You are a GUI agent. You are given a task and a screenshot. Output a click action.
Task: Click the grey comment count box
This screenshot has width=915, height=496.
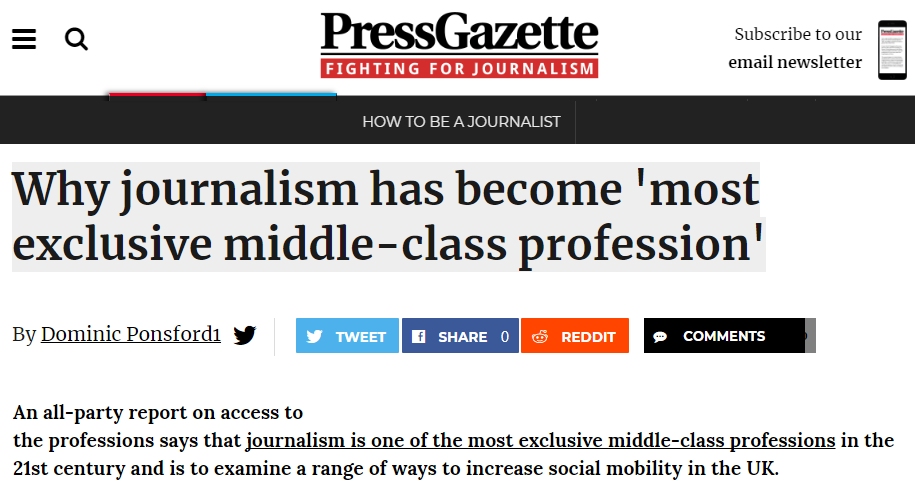(x=810, y=336)
